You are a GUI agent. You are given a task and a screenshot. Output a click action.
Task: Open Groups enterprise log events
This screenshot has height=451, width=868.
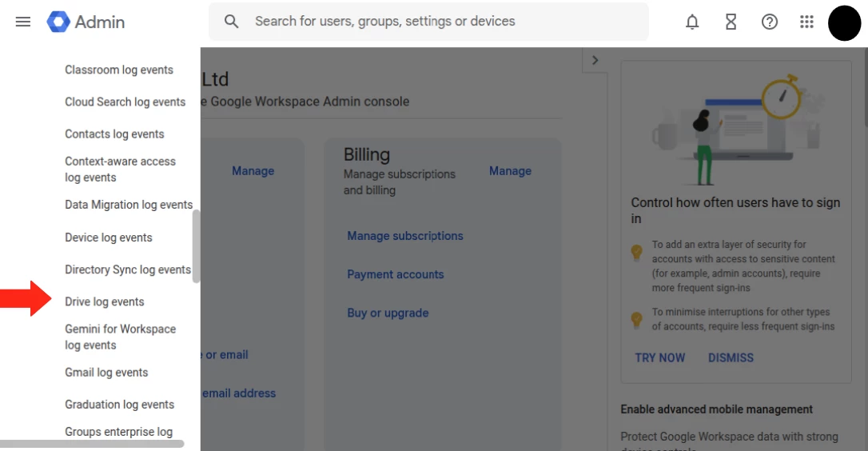point(118,432)
